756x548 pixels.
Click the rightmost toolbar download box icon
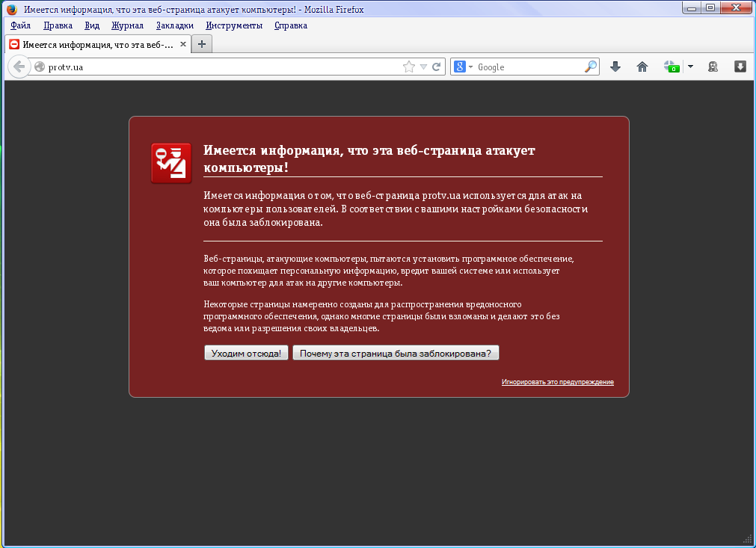click(x=740, y=67)
